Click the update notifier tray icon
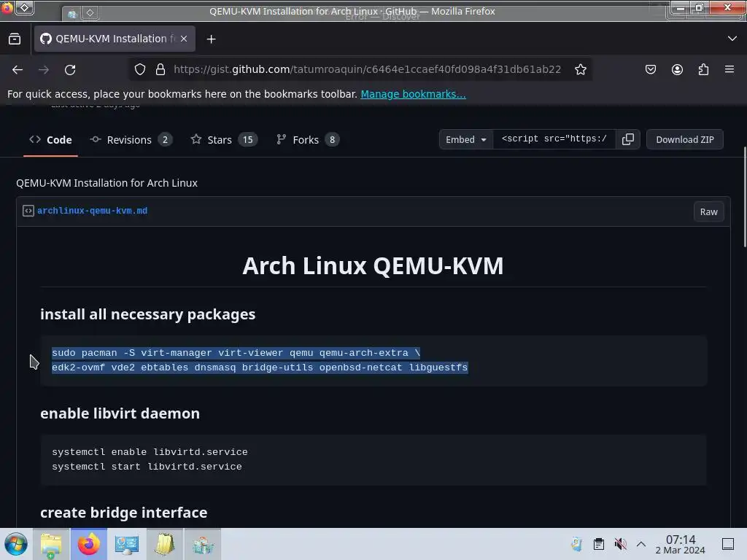 [576, 544]
